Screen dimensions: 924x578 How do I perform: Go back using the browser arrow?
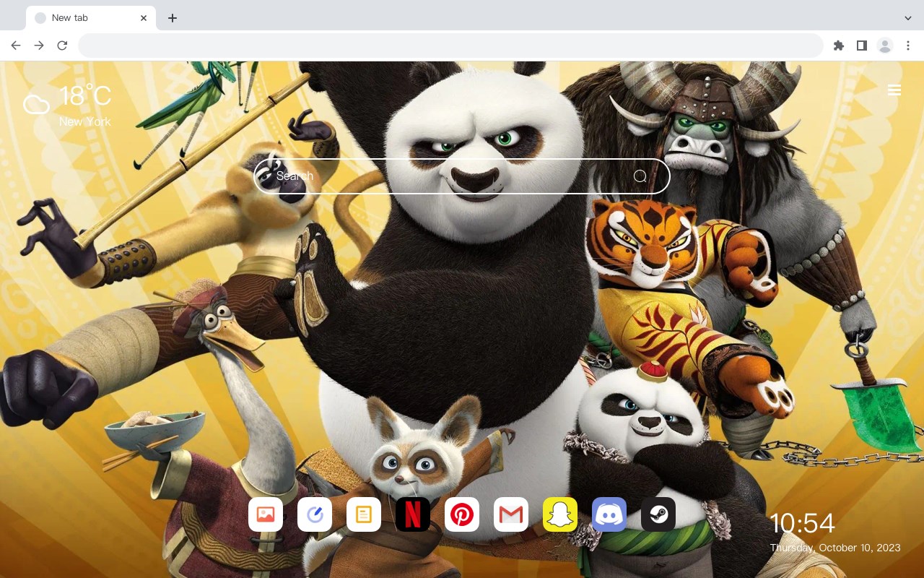(16, 46)
